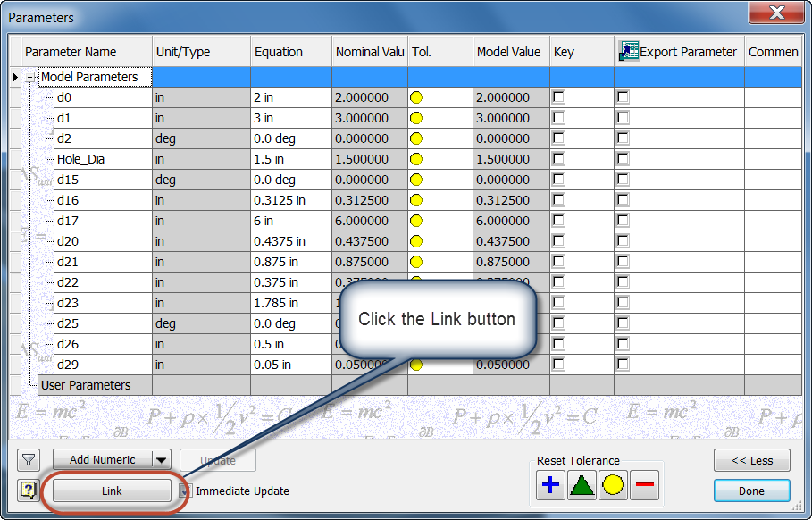Open the Add Numeric dropdown
This screenshot has width=812, height=520.
161,460
